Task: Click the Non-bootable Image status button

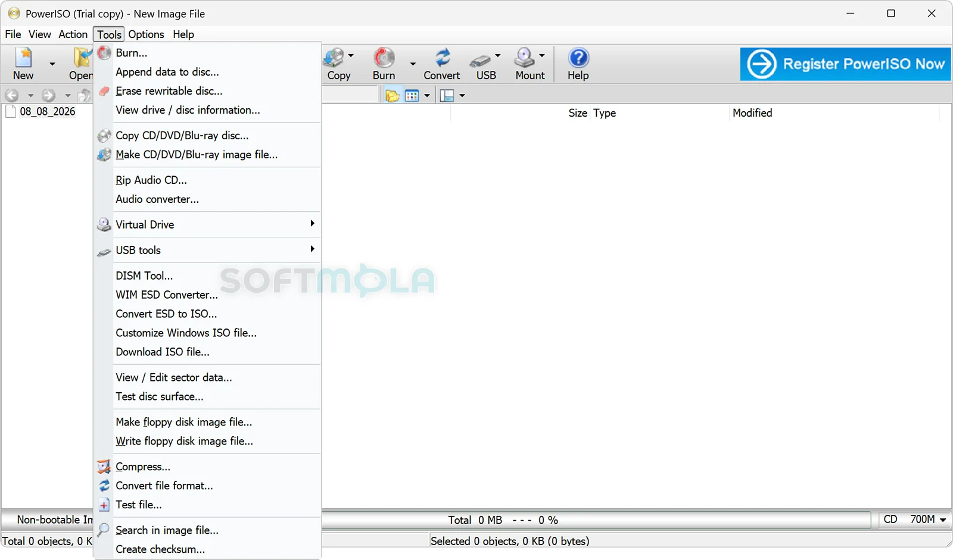Action: (48, 520)
